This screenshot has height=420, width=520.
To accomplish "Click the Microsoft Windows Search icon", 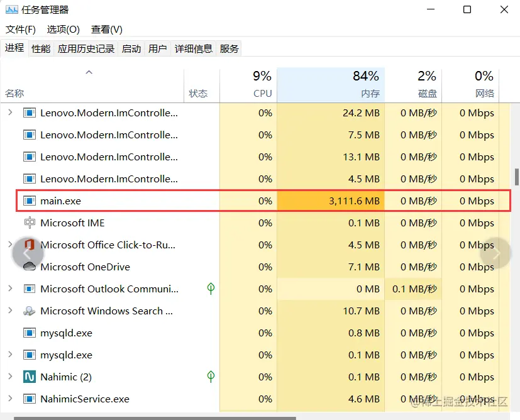I will click(30, 311).
